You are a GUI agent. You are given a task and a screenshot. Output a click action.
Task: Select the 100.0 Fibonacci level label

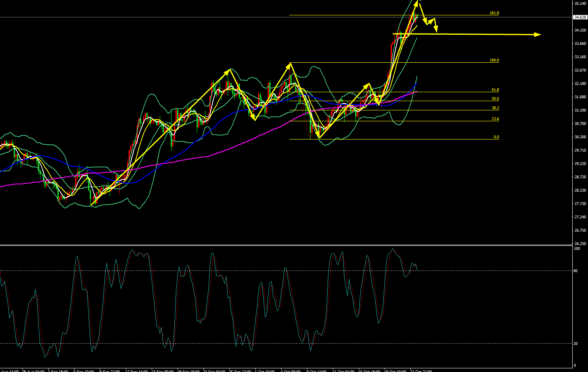(494, 60)
